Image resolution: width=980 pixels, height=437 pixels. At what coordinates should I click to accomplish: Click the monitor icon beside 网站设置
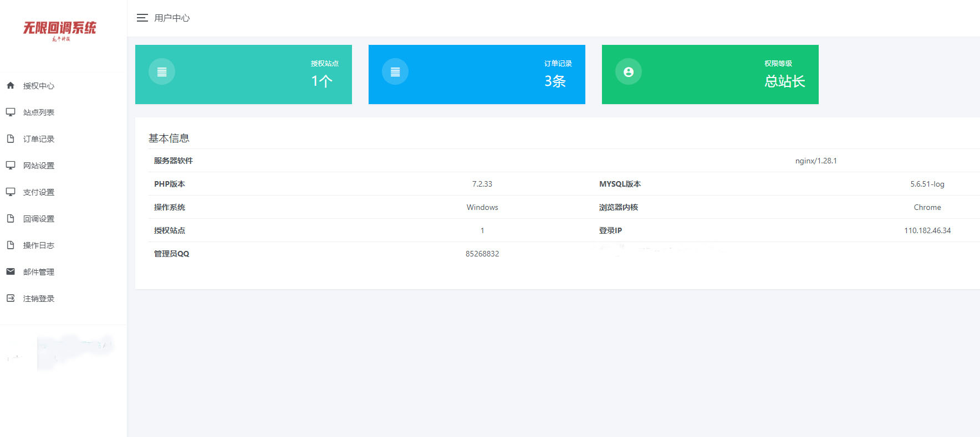[x=11, y=165]
